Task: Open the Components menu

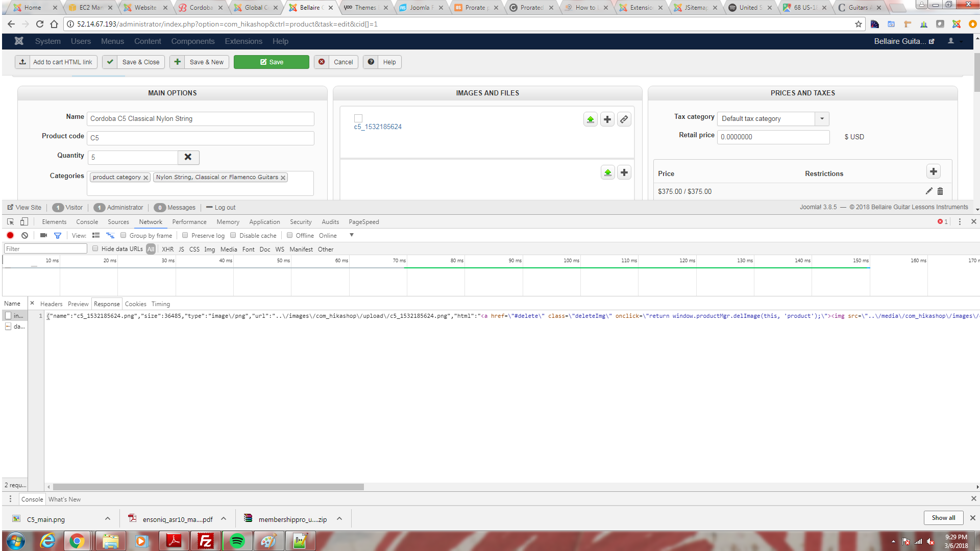Action: [x=192, y=41]
